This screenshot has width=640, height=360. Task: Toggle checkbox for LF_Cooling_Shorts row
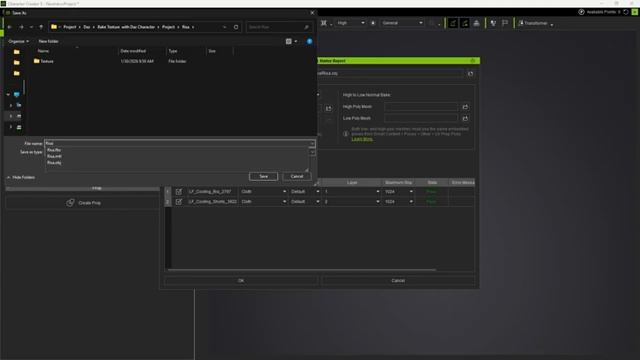click(179, 202)
